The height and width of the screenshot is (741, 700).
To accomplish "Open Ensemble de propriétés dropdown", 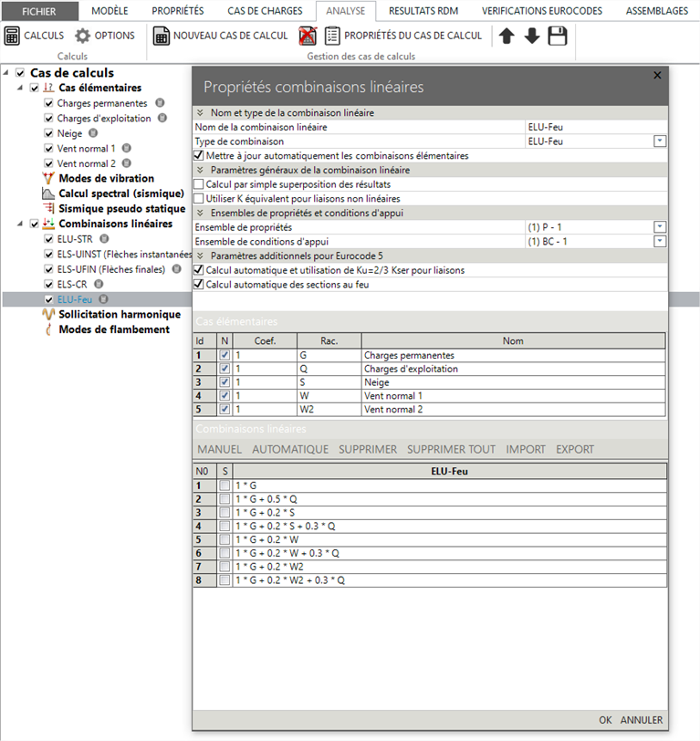I will point(659,227).
